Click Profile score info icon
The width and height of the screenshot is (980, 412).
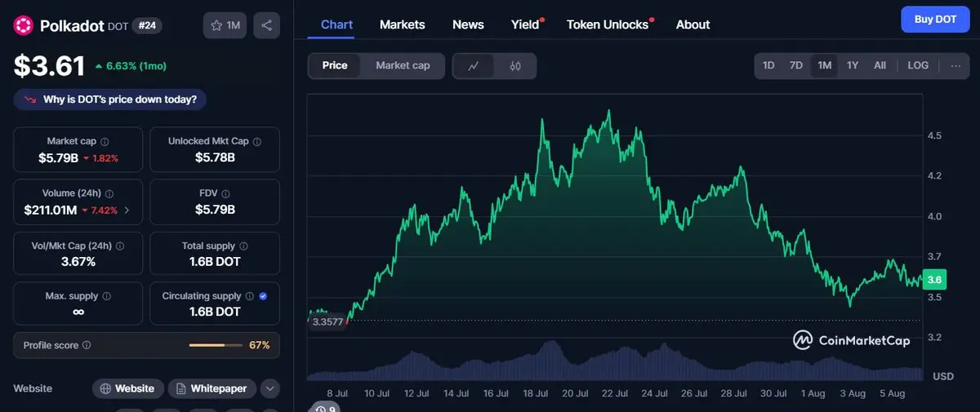(87, 345)
